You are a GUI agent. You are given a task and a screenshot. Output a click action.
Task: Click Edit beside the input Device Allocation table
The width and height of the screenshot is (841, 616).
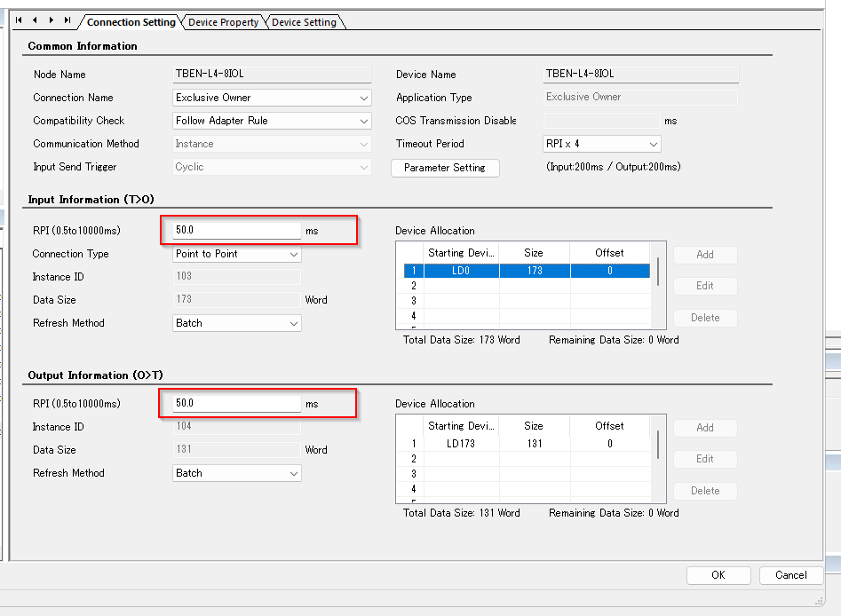[x=705, y=286]
